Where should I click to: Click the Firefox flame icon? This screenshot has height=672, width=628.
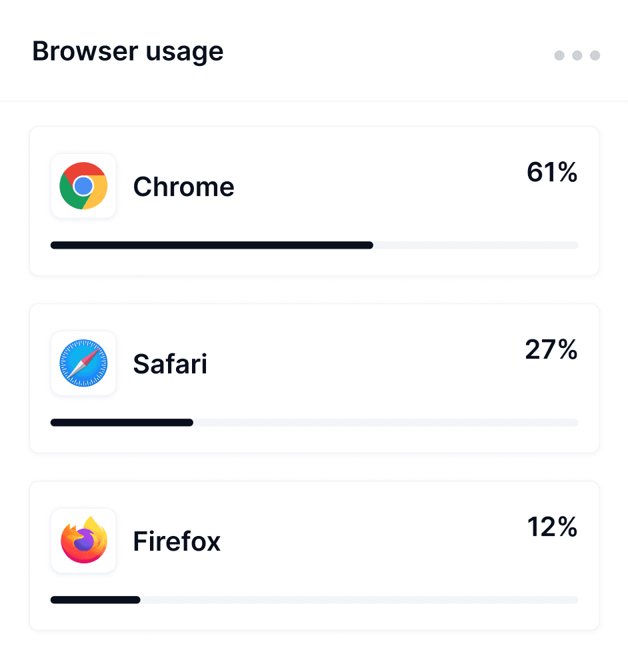[83, 541]
